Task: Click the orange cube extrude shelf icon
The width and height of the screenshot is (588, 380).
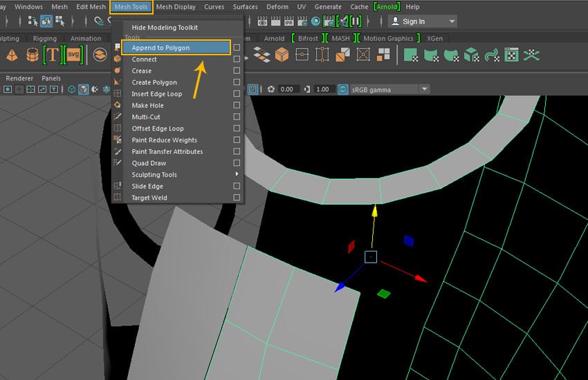Action: (x=282, y=55)
